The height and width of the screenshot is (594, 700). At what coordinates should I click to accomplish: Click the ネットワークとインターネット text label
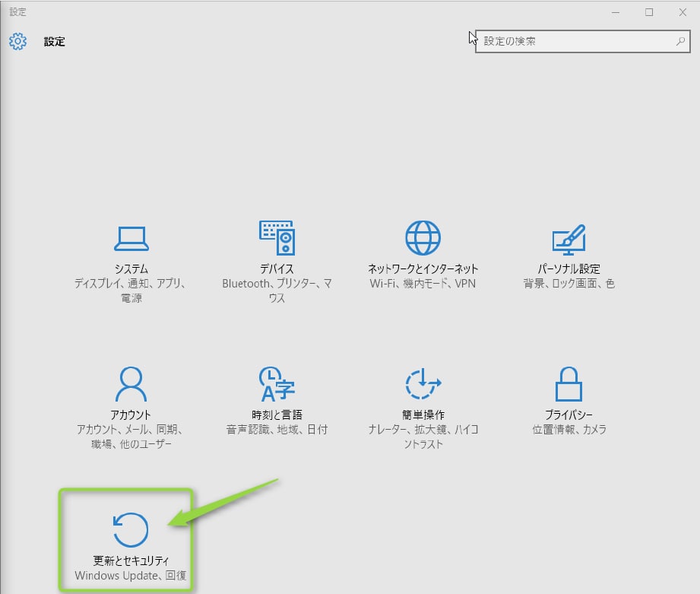[x=423, y=269]
